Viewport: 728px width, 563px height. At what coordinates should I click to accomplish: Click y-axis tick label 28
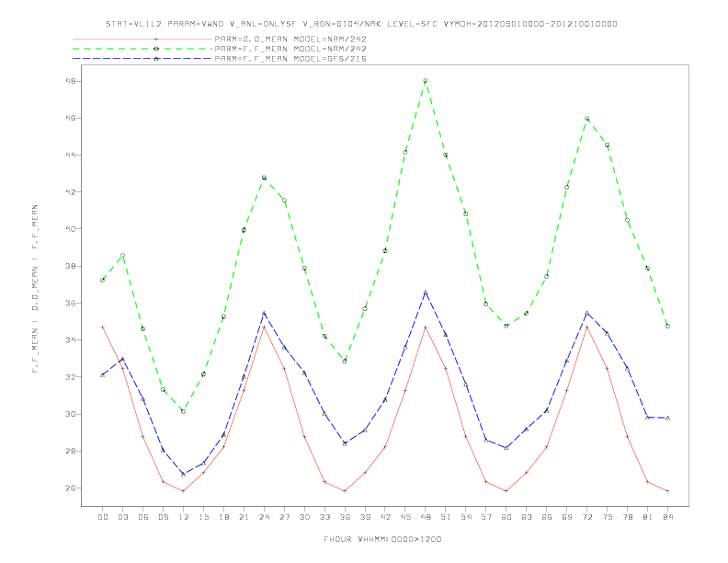coord(72,451)
